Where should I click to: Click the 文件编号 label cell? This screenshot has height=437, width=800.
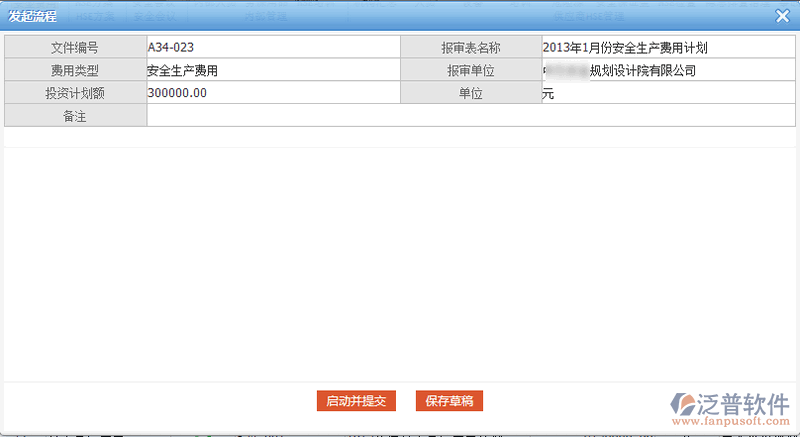coord(76,47)
